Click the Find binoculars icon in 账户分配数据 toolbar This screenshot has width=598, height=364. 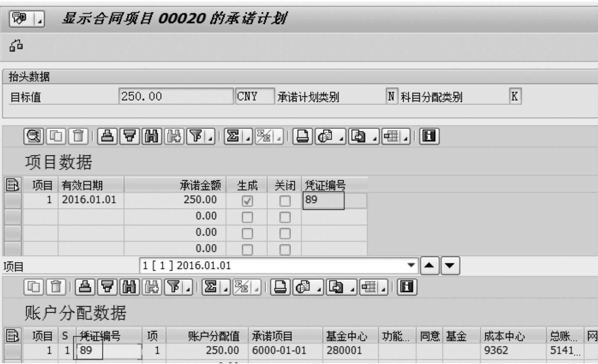(129, 287)
